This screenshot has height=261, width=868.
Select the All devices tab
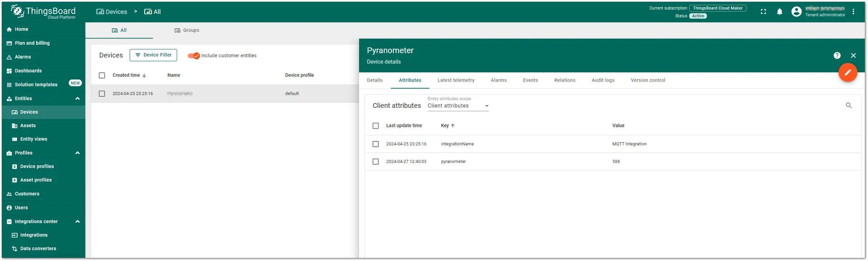coord(119,30)
